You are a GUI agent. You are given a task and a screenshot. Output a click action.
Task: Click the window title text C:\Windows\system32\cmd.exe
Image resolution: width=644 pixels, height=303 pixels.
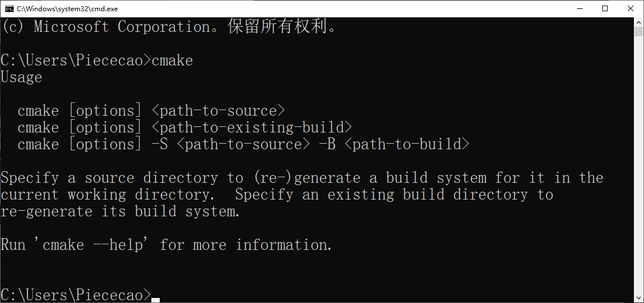[67, 9]
